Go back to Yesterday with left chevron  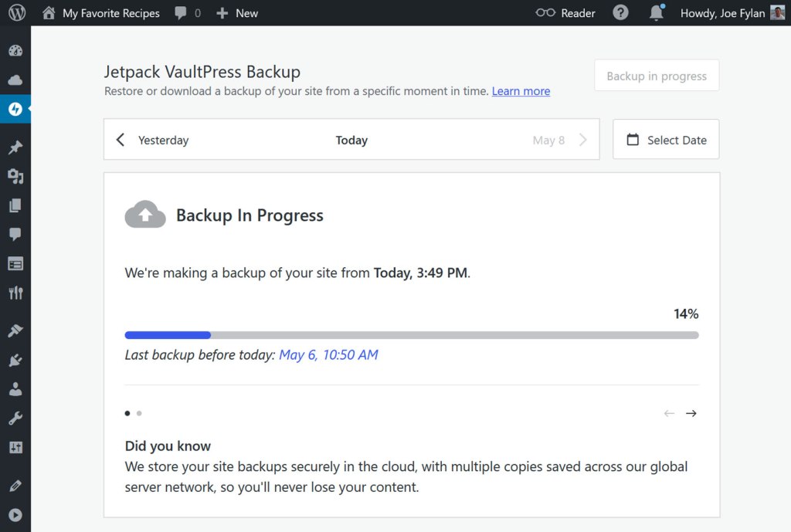point(120,140)
